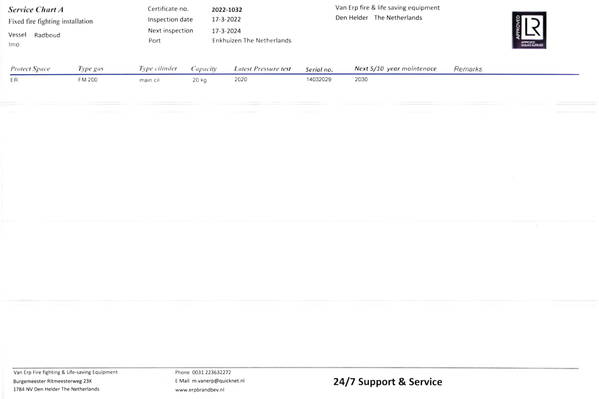Click the Latest Pressure test column header
Viewport: 599px width, 399px height.
[x=262, y=69]
